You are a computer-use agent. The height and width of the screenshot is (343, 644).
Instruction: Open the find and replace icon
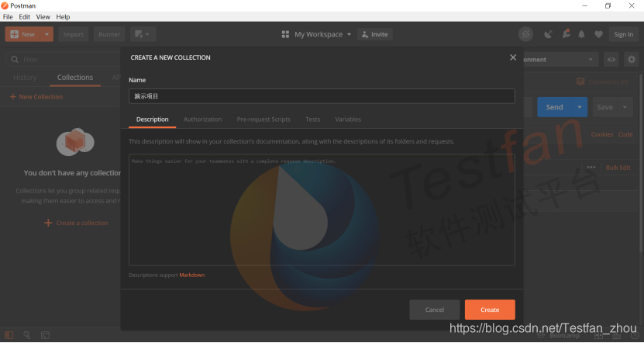point(26,335)
